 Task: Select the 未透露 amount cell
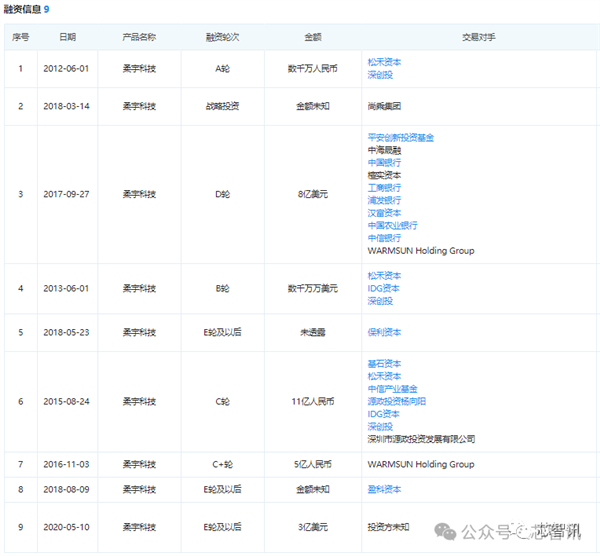tap(313, 332)
